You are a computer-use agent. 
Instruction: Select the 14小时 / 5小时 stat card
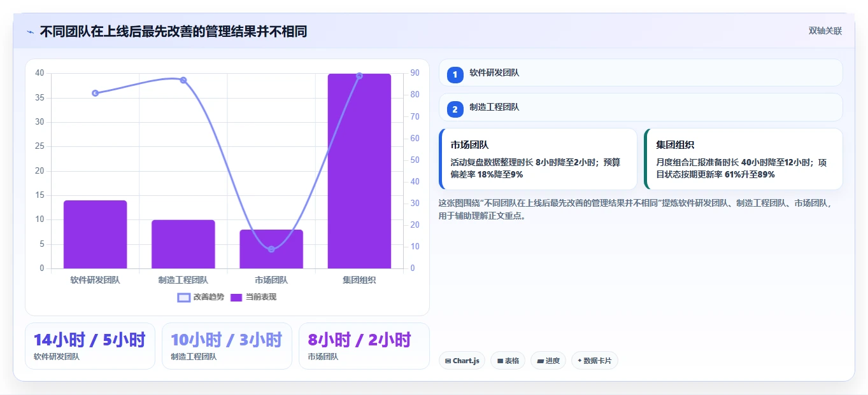pos(90,346)
